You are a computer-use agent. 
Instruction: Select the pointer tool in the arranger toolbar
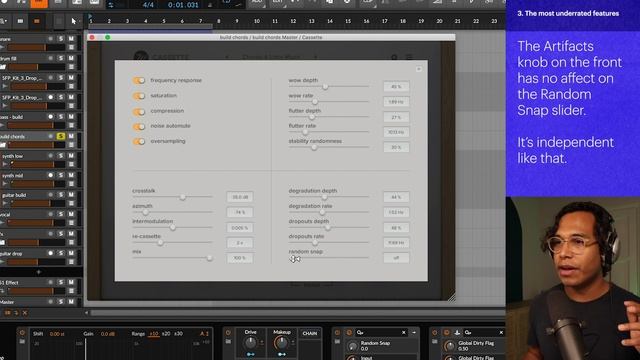(x=73, y=21)
